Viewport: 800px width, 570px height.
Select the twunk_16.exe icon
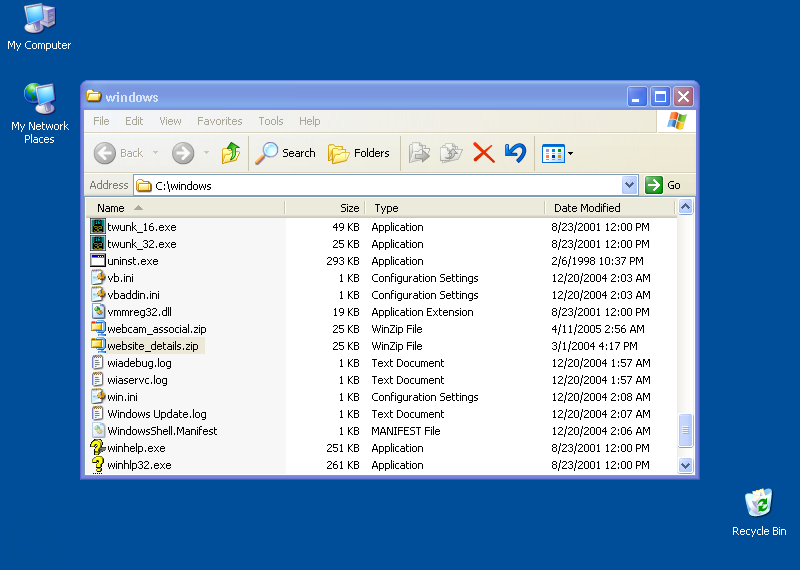(x=98, y=227)
